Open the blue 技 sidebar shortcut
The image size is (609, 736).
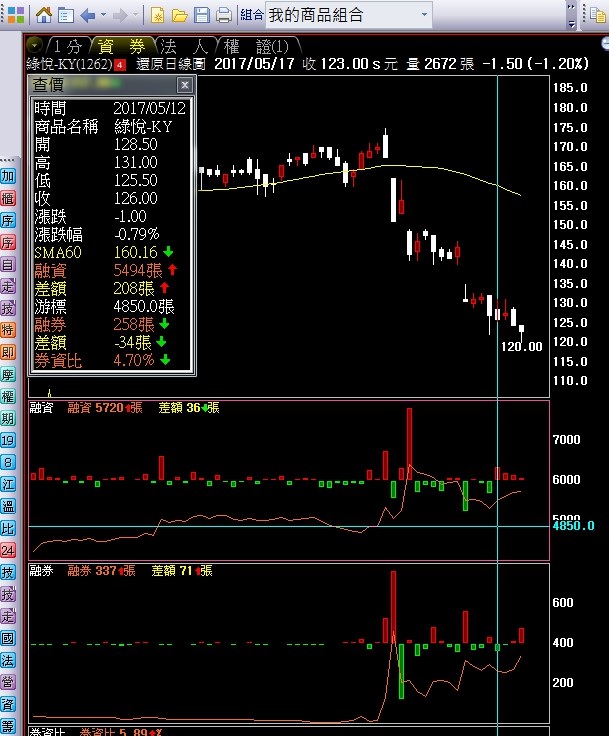[8, 572]
